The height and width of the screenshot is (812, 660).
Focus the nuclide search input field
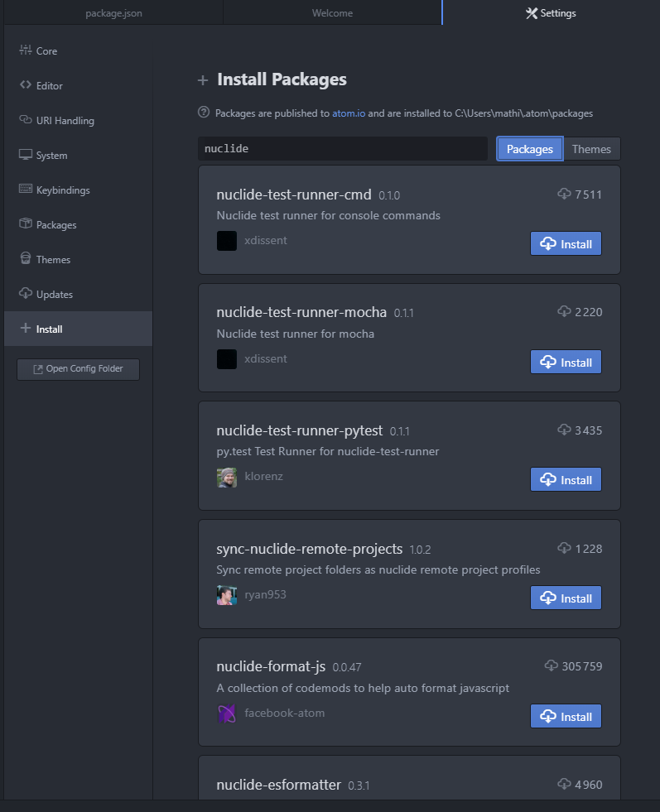point(343,149)
